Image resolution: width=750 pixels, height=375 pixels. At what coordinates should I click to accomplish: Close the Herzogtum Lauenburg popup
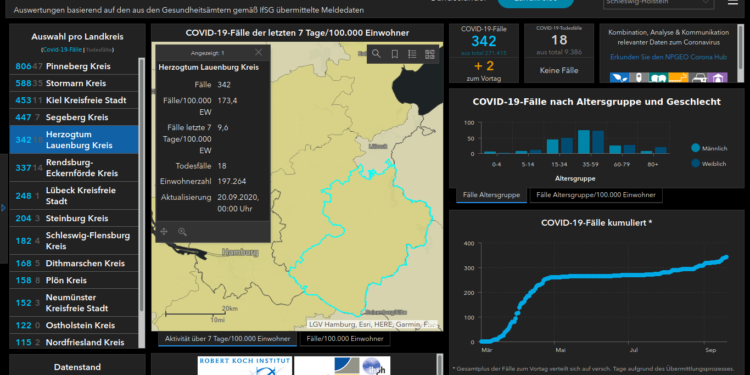[x=258, y=53]
